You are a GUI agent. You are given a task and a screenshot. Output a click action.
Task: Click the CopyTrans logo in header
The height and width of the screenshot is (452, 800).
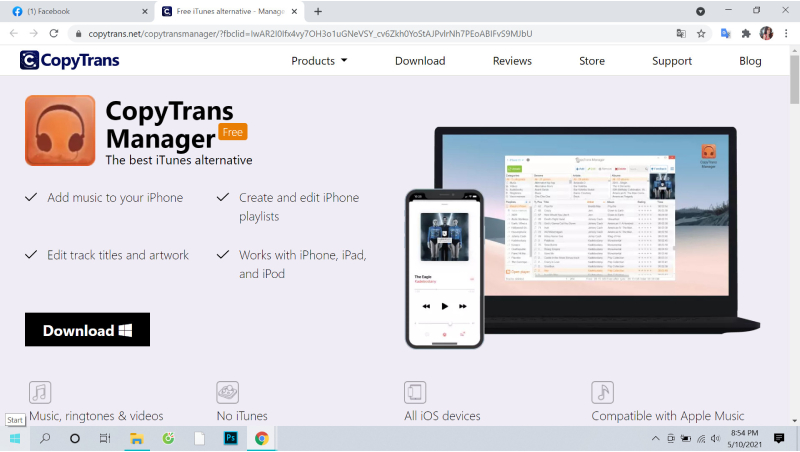(69, 60)
